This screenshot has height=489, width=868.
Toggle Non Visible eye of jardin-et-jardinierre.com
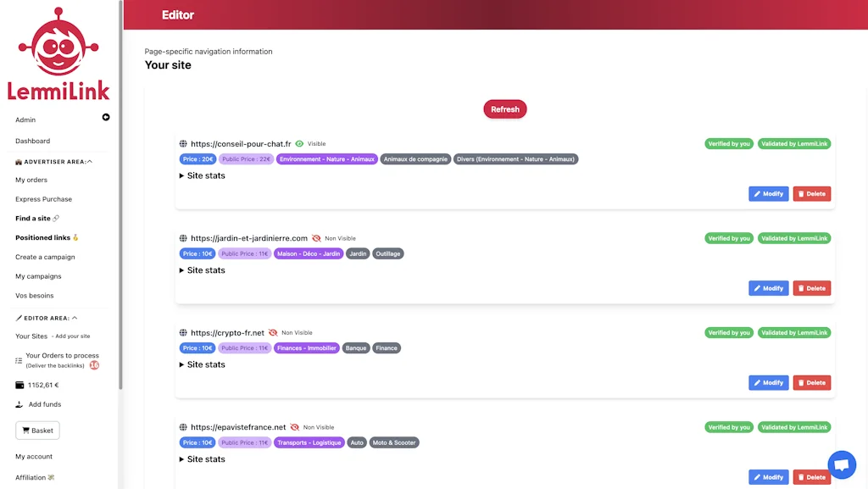(x=316, y=238)
